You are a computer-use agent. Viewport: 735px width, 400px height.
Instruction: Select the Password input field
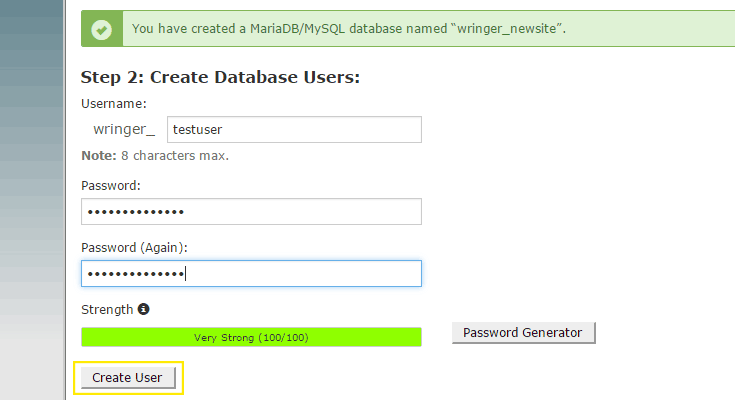[251, 211]
